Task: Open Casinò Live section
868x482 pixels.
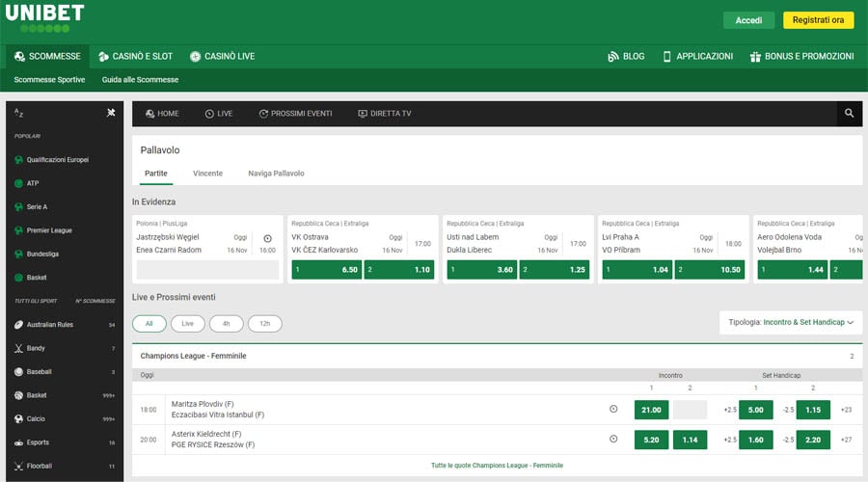Action: point(223,57)
